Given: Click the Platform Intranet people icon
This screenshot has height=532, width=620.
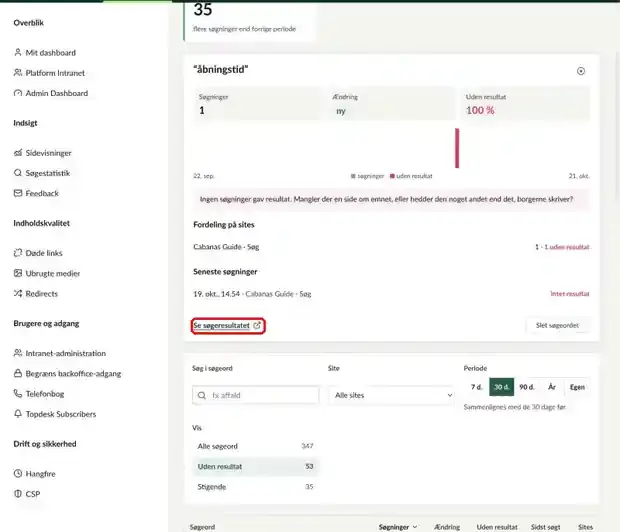Looking at the screenshot, I should tap(18, 73).
